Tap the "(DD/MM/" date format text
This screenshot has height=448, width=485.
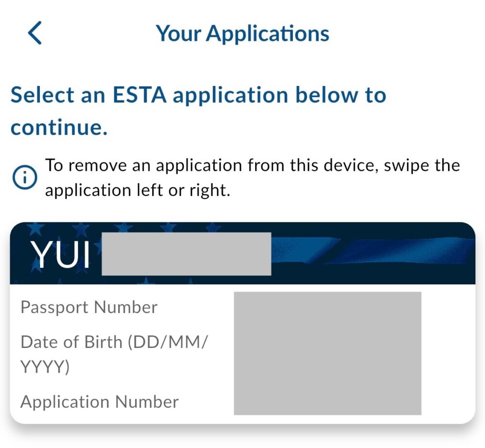tap(167, 342)
